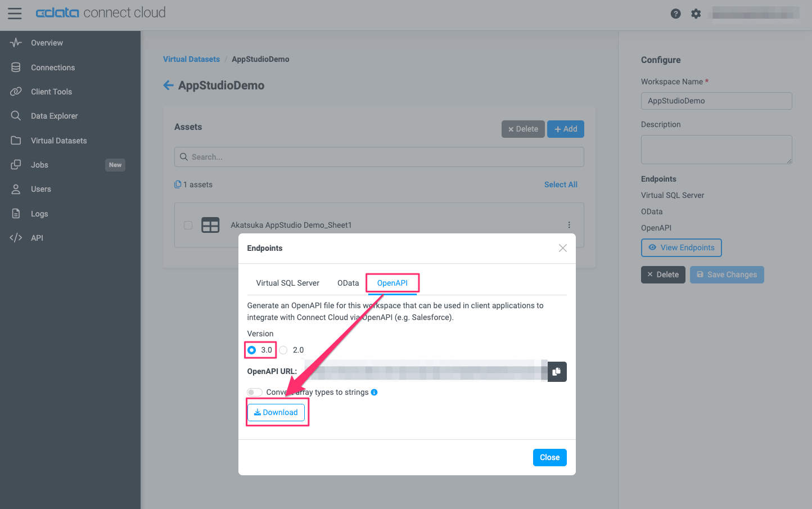Click the back arrow beside AppStudioDemo
The height and width of the screenshot is (509, 812).
coord(168,85)
